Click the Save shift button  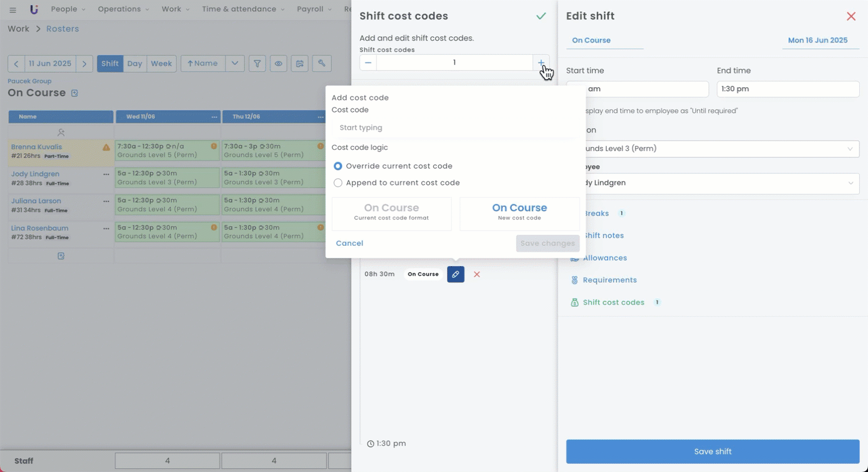712,451
